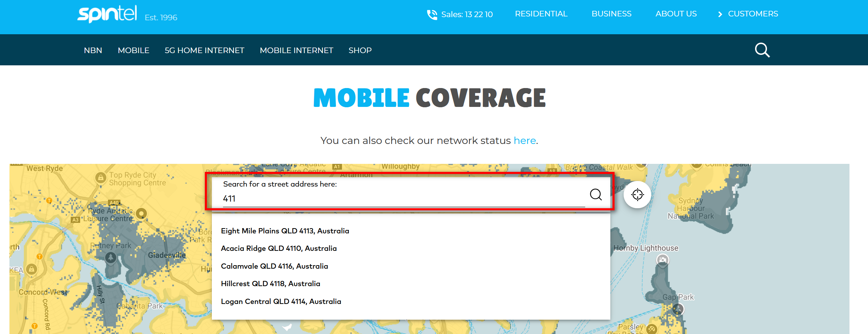Screen dimensions: 868x334
Task: Click the Gladesville label on map
Action: pyautogui.click(x=167, y=255)
